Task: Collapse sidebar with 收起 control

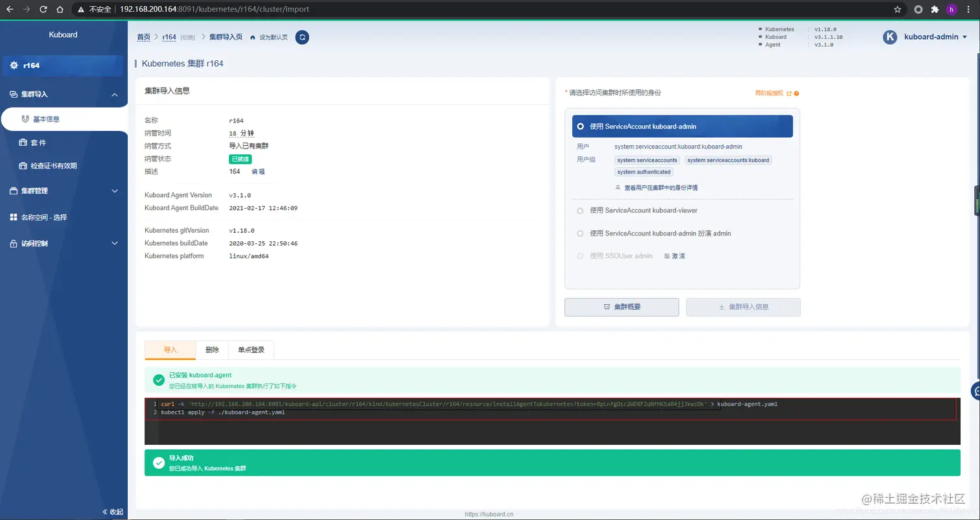Action: coord(113,512)
